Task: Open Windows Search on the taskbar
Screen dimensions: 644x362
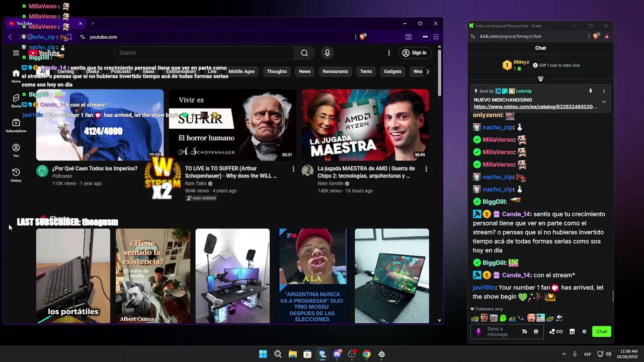Action: pos(278,354)
